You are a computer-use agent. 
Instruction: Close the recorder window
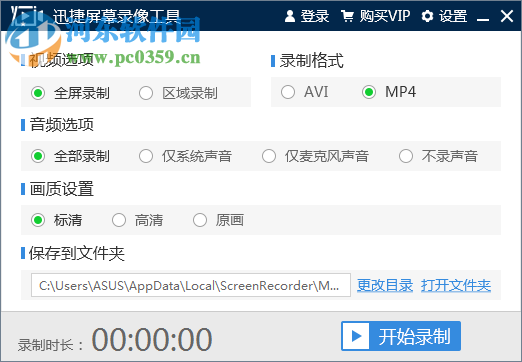[x=507, y=16]
